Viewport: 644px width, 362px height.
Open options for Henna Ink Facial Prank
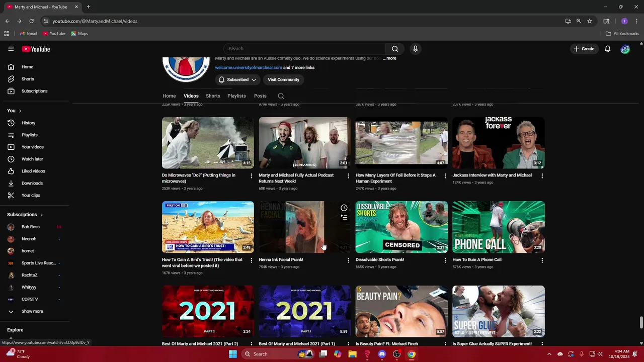pyautogui.click(x=348, y=260)
